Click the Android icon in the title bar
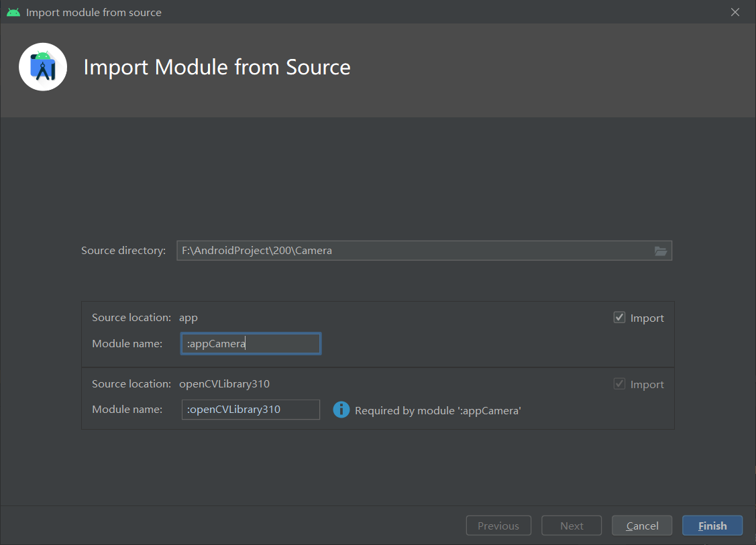 pos(13,12)
